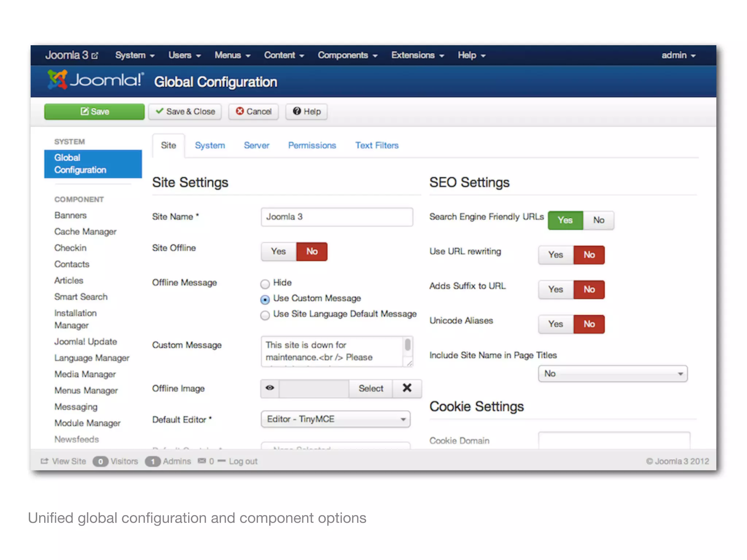Screen dimensions: 747x560
Task: Click the Custom Message textarea scrollbar
Action: coord(407,344)
